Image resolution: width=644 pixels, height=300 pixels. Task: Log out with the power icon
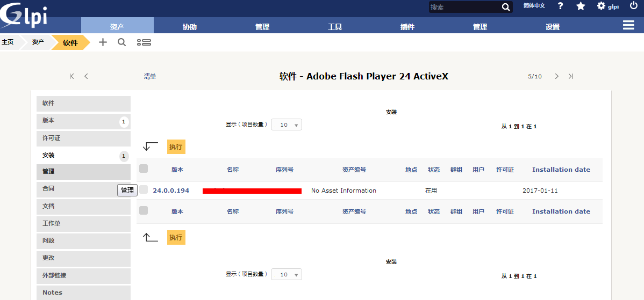click(634, 6)
